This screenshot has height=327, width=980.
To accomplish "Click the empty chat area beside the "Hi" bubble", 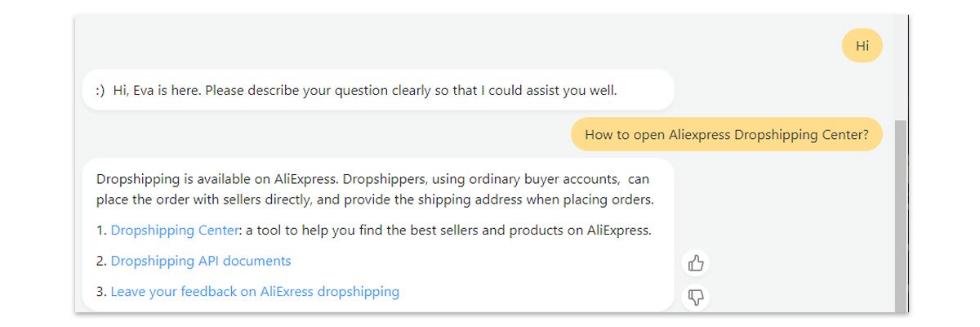I will point(457,46).
